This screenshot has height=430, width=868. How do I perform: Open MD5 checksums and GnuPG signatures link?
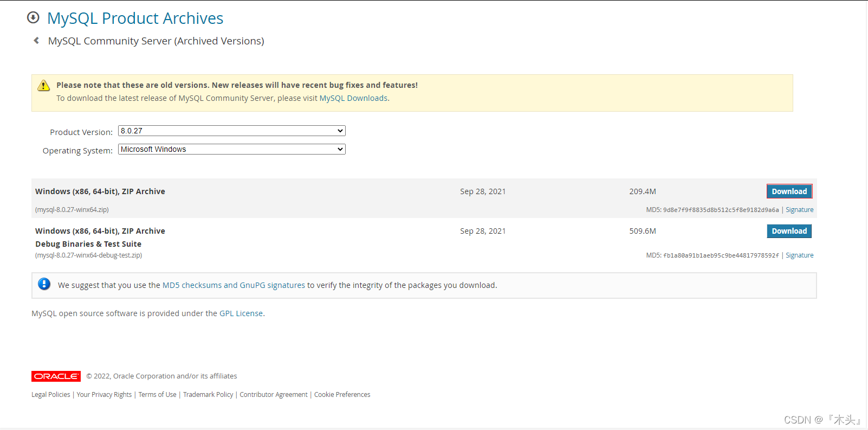click(234, 285)
